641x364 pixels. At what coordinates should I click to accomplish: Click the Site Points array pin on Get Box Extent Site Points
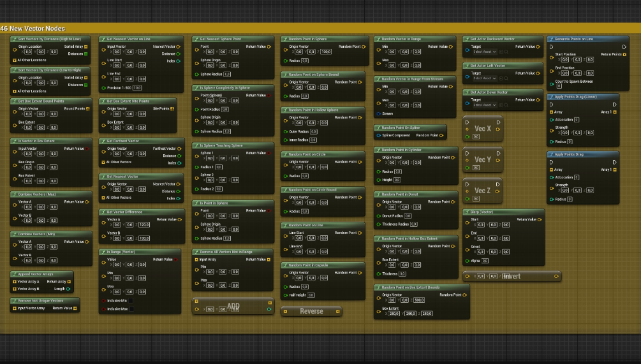pos(172,108)
